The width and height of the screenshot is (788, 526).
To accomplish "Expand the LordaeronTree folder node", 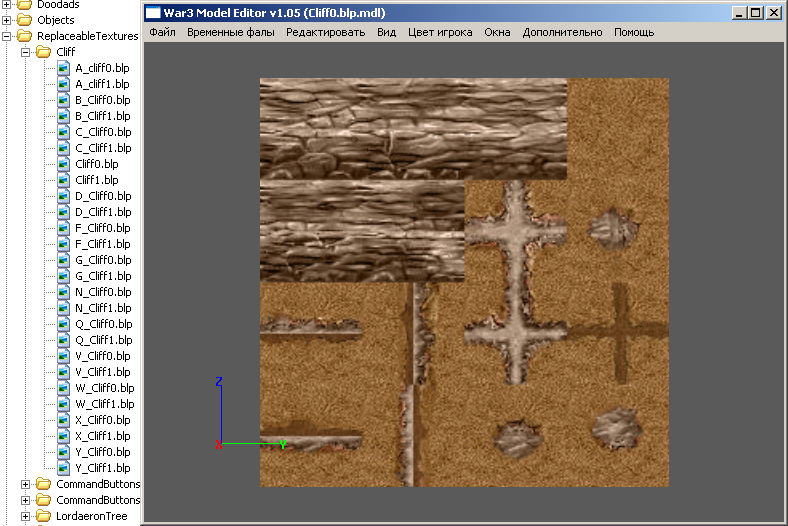I will pyautogui.click(x=26, y=516).
